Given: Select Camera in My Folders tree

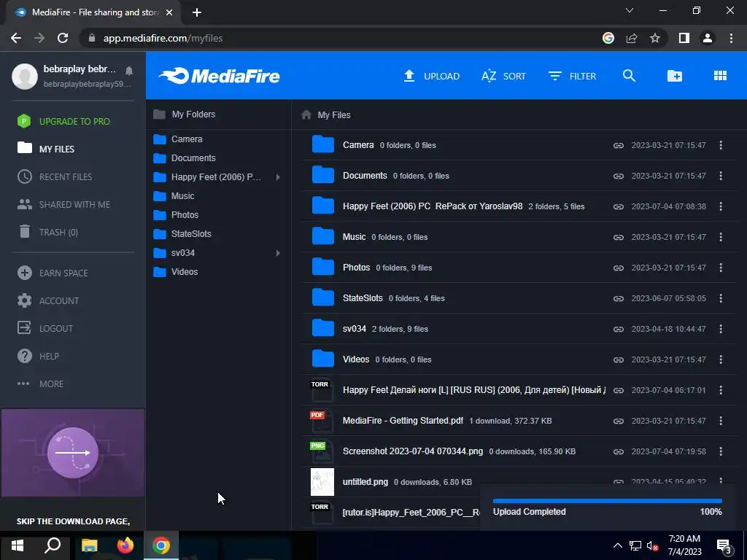Looking at the screenshot, I should point(178,139).
